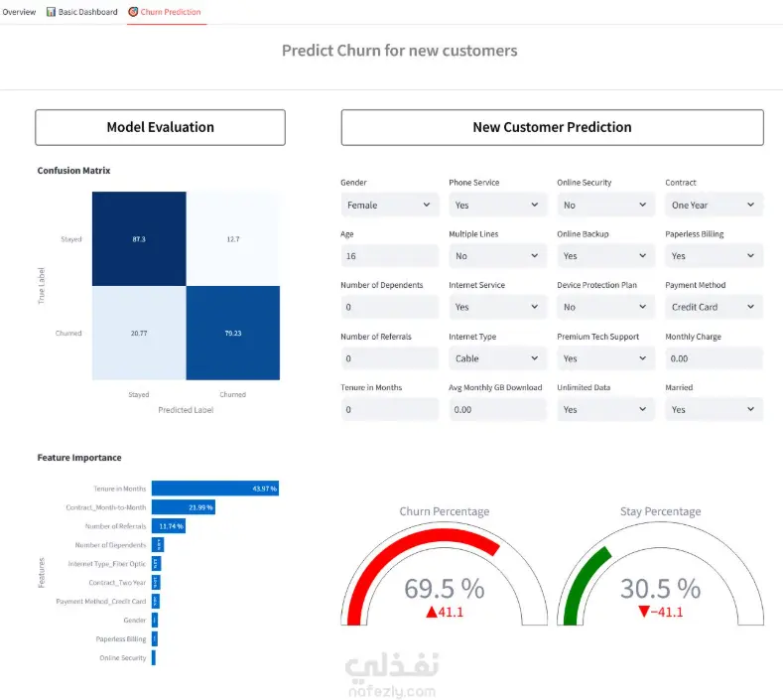
Task: Click the Number of Dependents importance bar
Action: click(158, 545)
